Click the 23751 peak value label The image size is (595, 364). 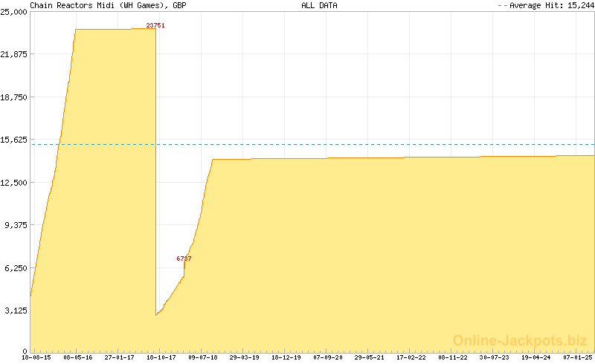(x=155, y=26)
